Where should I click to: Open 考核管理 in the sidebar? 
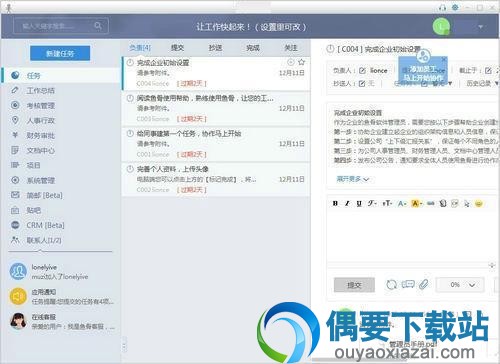60,105
